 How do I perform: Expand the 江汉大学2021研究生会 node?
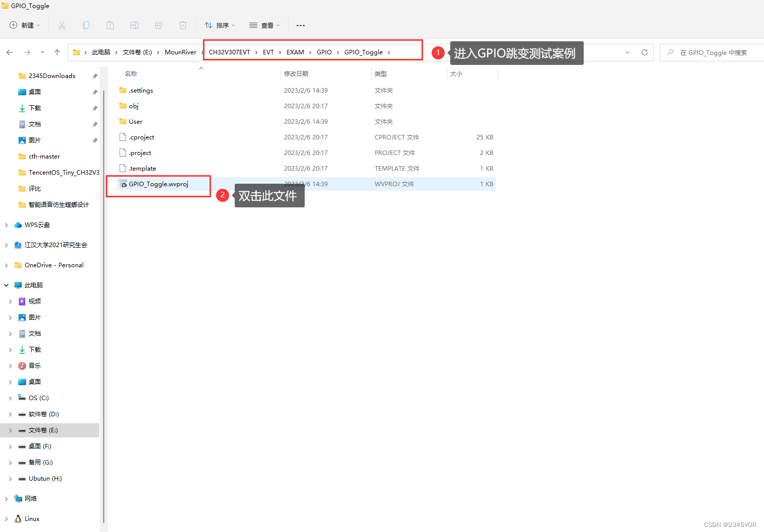pyautogui.click(x=6, y=245)
